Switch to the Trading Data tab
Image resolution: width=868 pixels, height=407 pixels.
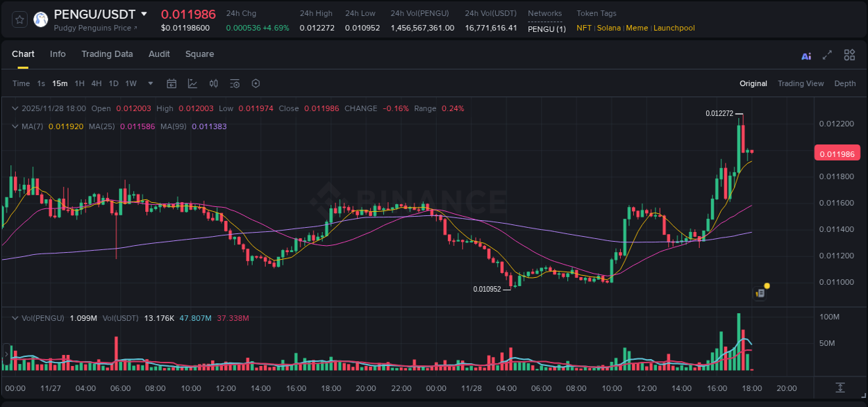coord(107,54)
